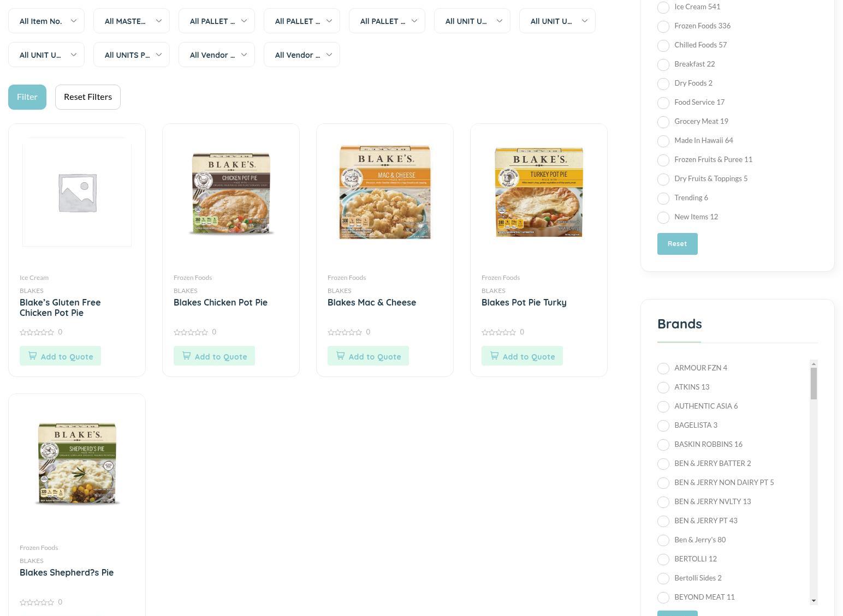843x616 pixels.
Task: Expand the first All Vendor dropdown
Action: [216, 55]
